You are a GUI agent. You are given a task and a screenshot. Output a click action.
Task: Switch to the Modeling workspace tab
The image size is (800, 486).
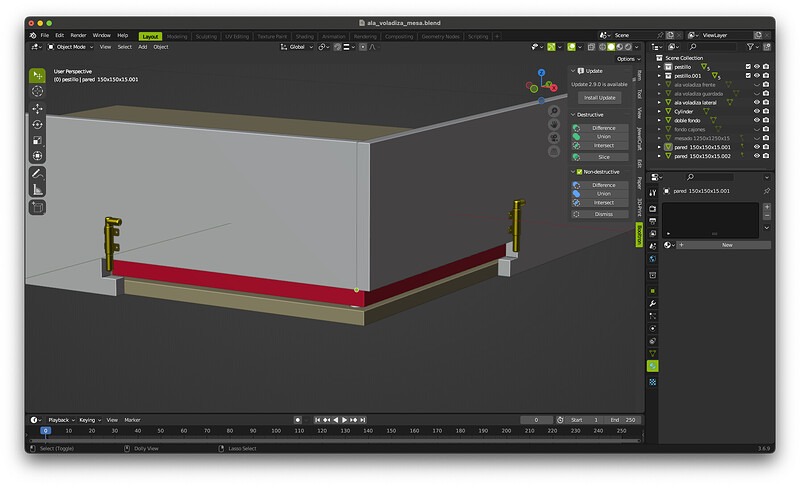coord(177,36)
